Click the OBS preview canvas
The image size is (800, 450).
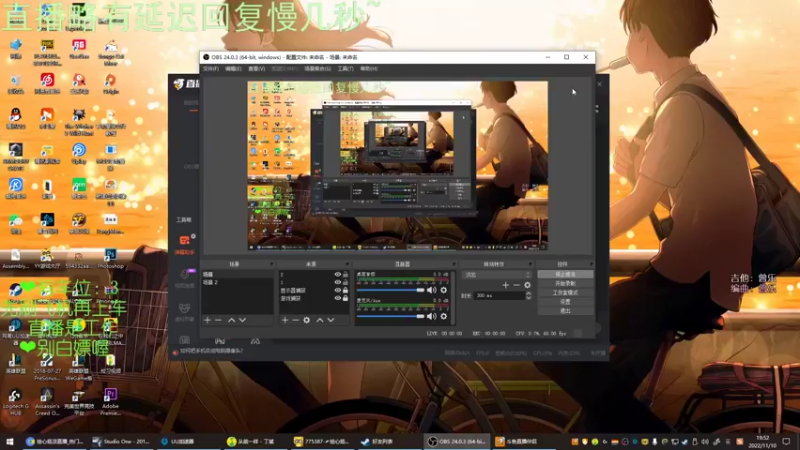tap(398, 165)
